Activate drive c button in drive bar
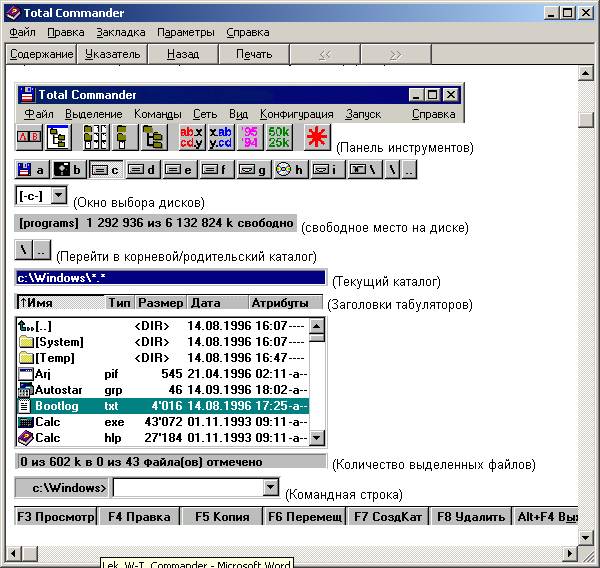 106,170
